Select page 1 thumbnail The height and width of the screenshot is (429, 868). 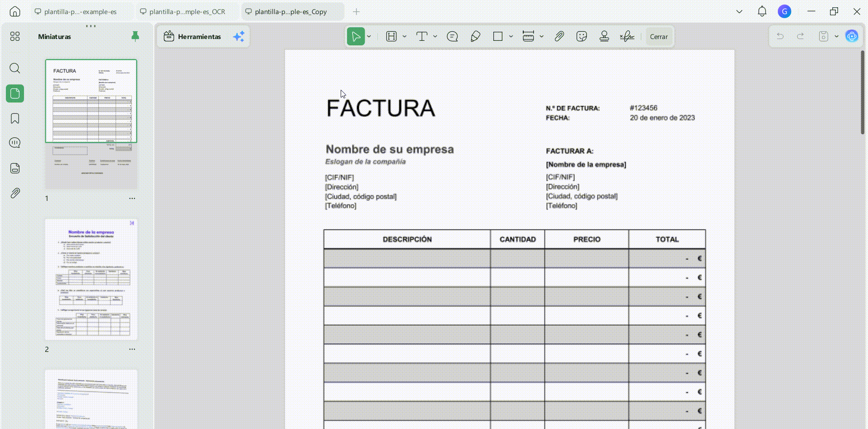click(91, 124)
